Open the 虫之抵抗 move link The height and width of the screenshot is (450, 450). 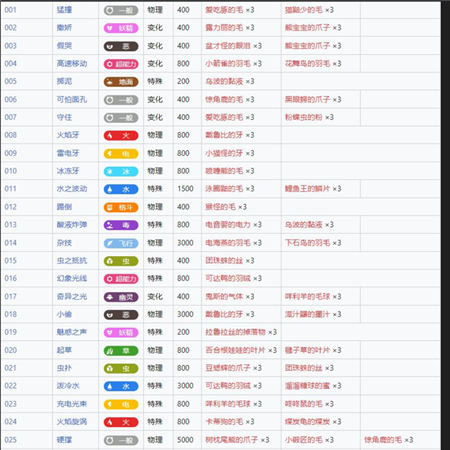click(72, 260)
